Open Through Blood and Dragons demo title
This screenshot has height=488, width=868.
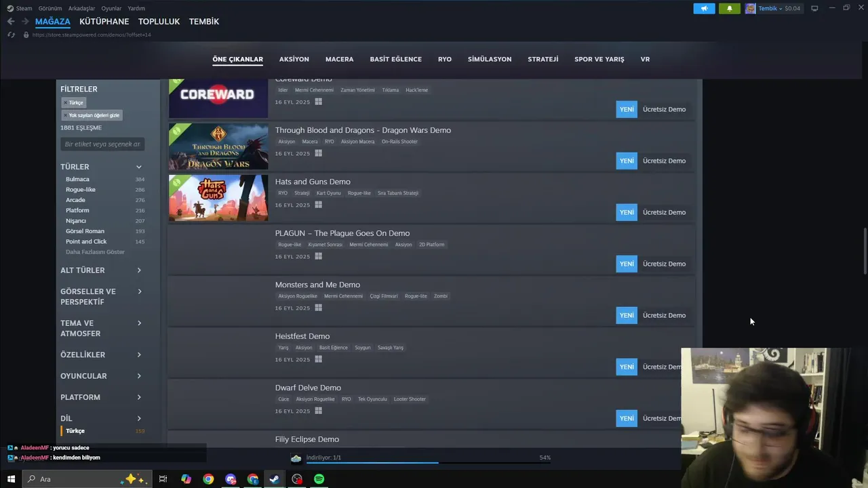tap(363, 130)
